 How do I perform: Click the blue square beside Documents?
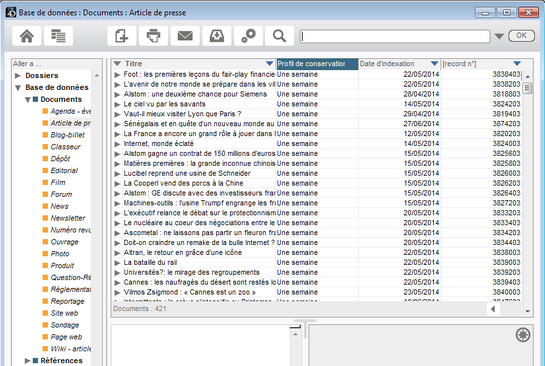pyautogui.click(x=35, y=99)
